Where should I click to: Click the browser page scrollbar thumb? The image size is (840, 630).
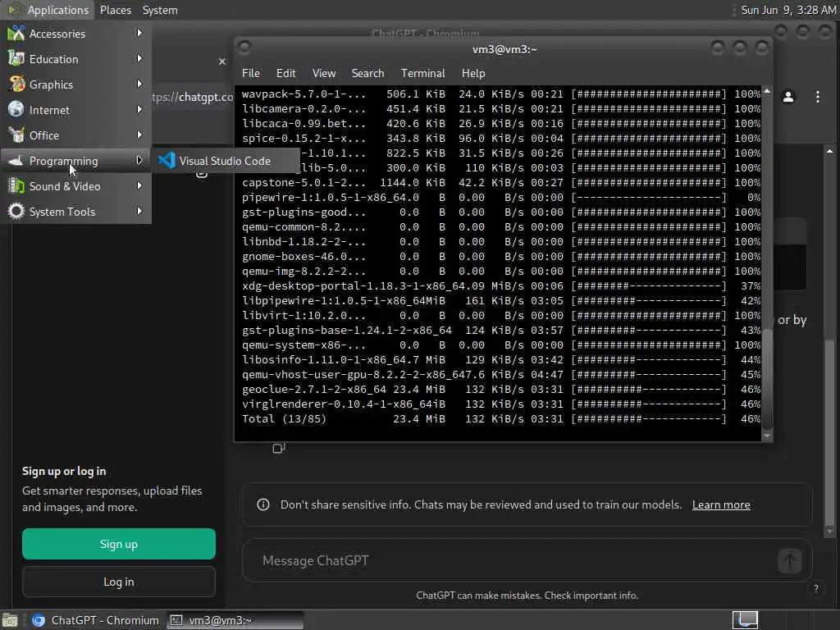[x=830, y=432]
